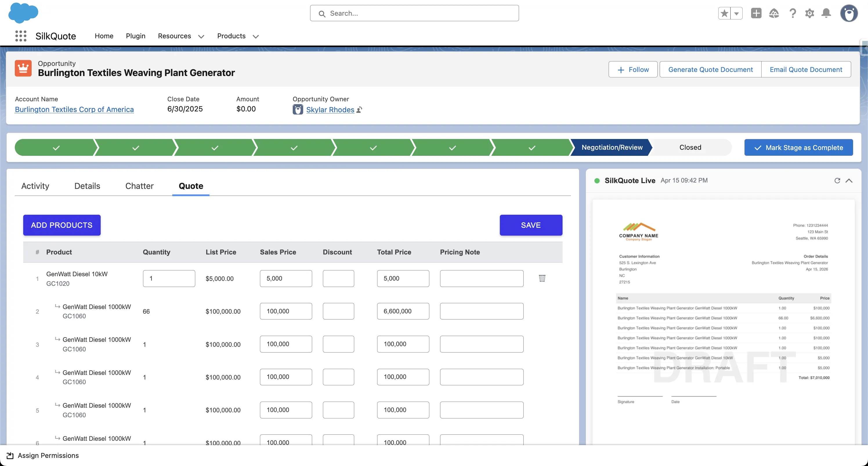
Task: Delete the GenWatt Diesel 10kW row via trash icon
Action: pyautogui.click(x=542, y=278)
